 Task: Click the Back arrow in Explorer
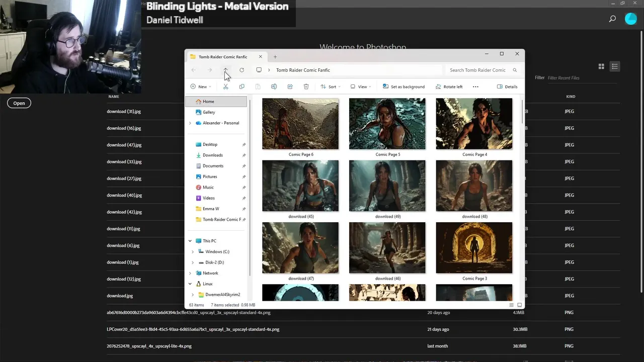(x=194, y=70)
